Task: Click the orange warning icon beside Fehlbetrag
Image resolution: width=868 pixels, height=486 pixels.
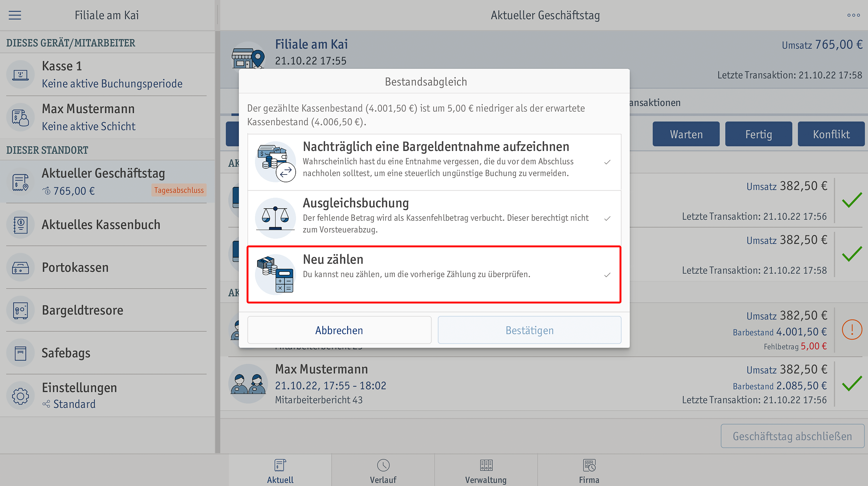Action: coord(852,330)
